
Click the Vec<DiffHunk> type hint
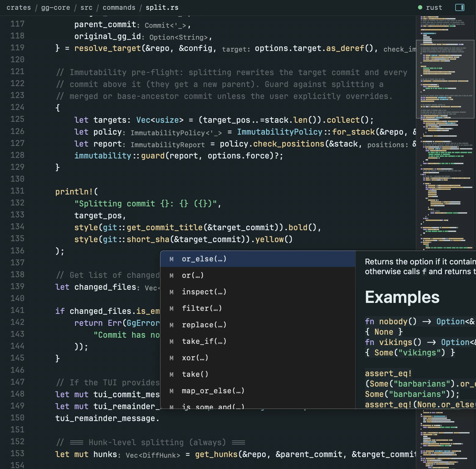153,455
